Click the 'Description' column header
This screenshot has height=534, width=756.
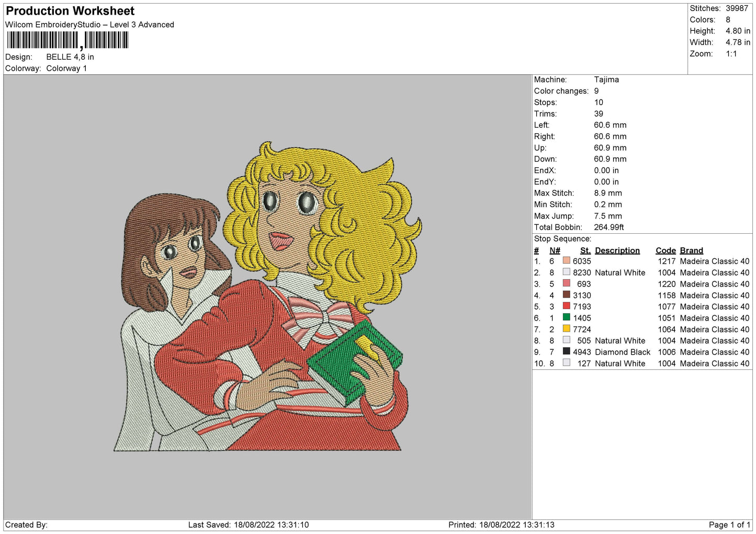(617, 251)
